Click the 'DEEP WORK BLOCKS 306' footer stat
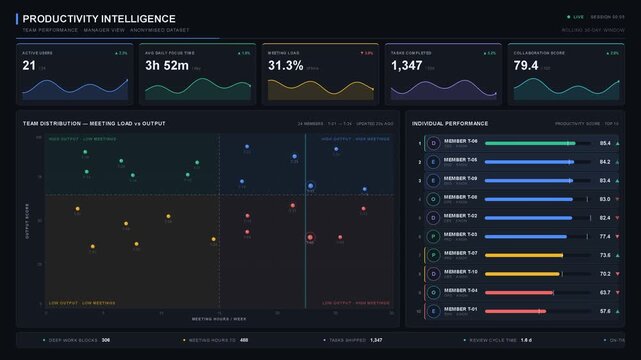This screenshot has width=641, height=360. 76,340
